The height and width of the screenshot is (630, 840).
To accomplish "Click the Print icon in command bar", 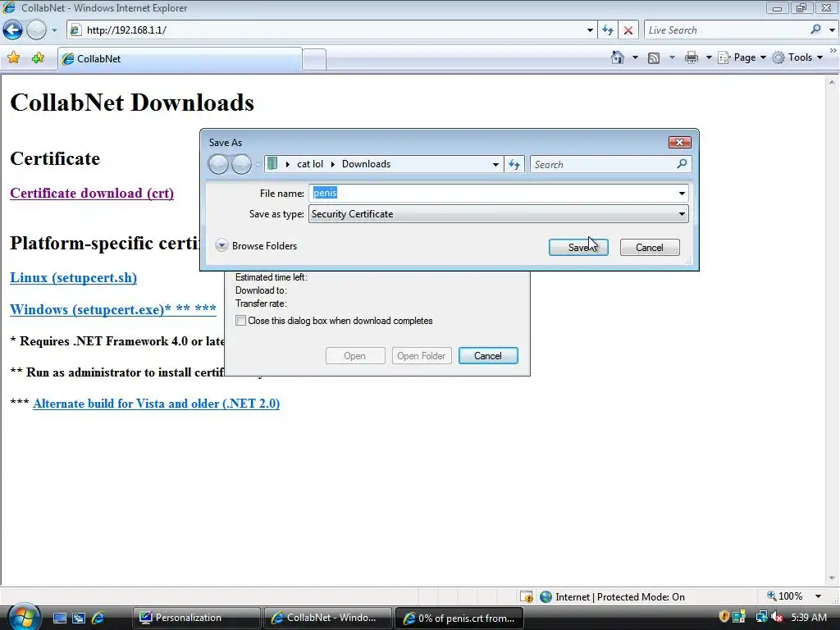I will (x=691, y=57).
